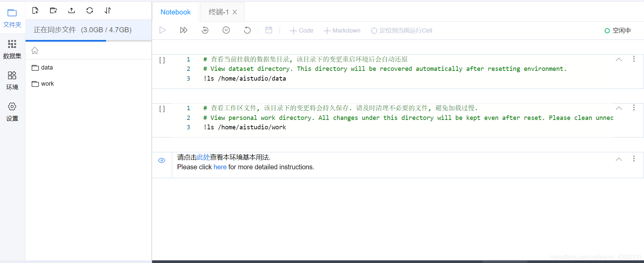Open the 设置 settings sidebar panel
The image size is (644, 263).
pyautogui.click(x=12, y=112)
